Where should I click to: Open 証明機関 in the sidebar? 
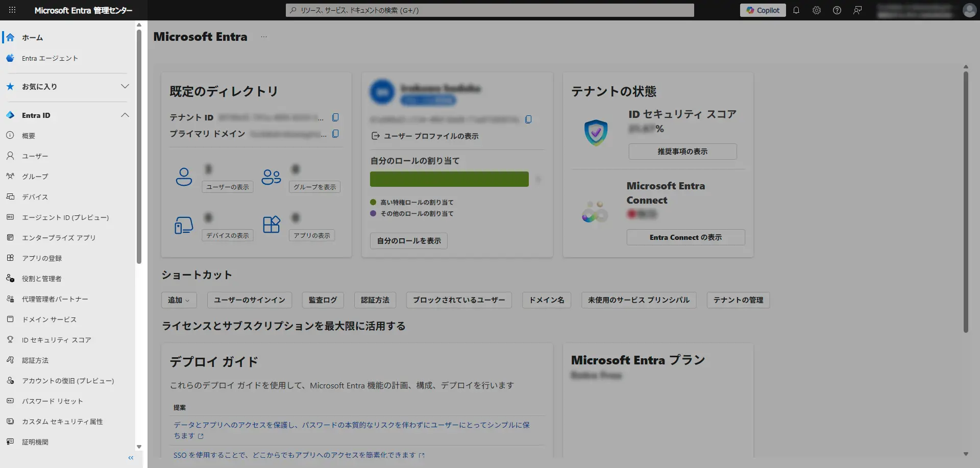point(68,442)
